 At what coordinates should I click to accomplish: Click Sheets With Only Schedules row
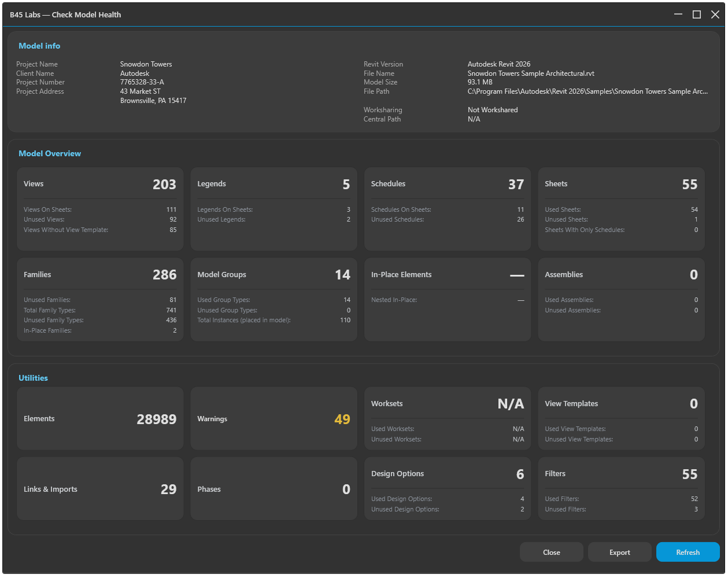621,230
